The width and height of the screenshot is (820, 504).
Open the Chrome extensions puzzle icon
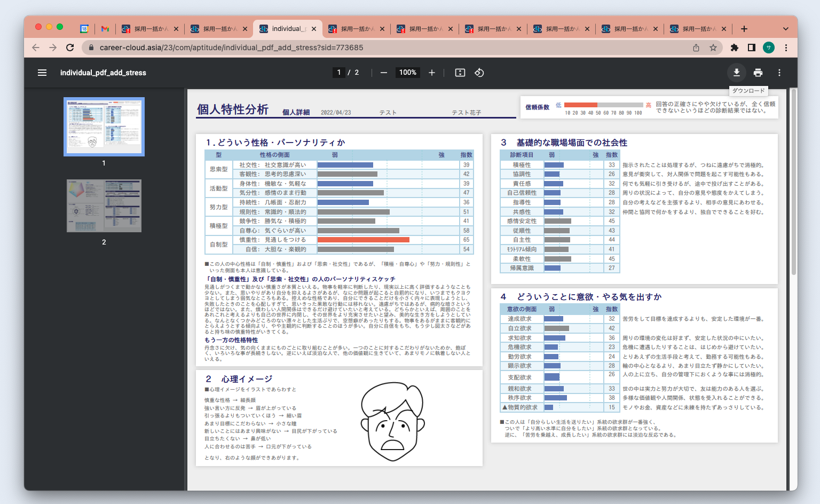(x=734, y=48)
